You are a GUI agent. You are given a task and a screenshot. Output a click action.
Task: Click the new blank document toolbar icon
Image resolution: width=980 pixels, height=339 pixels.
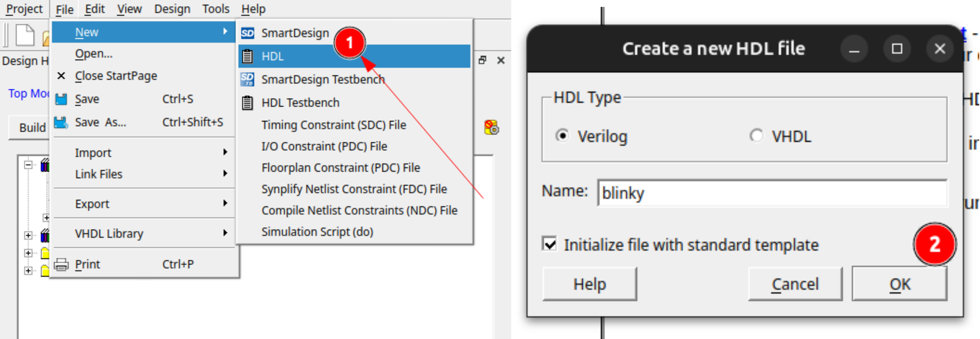coord(25,35)
